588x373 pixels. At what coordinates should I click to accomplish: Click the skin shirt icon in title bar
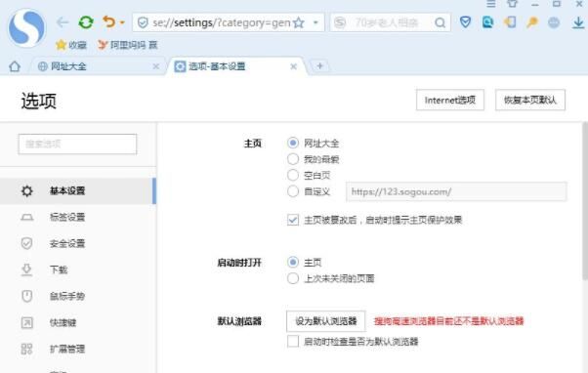click(x=512, y=4)
